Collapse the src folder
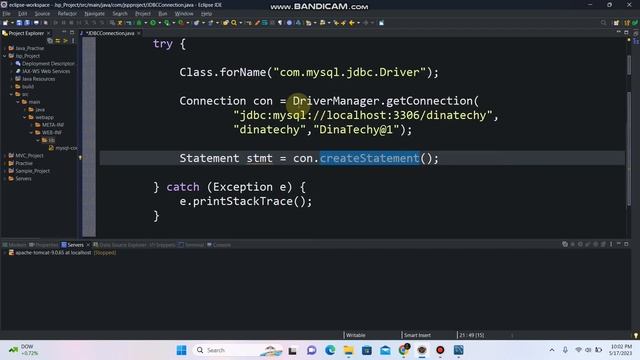Screen dimensions: 640x360 (x=11, y=94)
